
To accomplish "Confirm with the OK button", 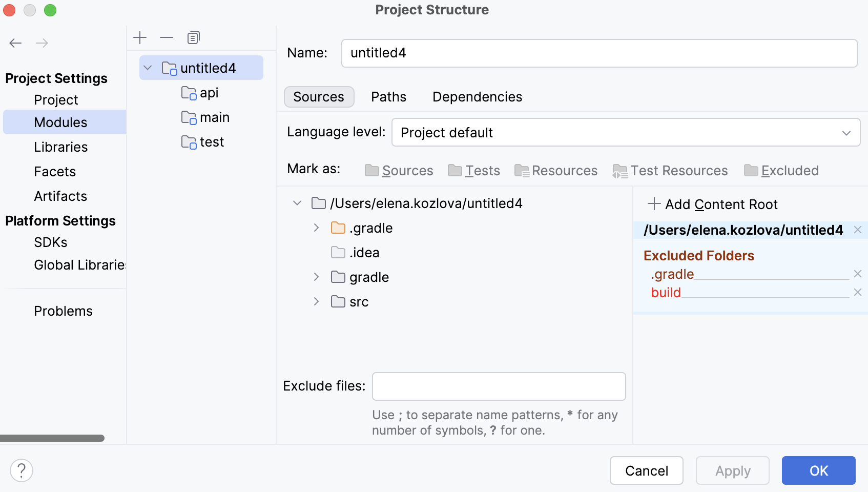I will tap(818, 470).
